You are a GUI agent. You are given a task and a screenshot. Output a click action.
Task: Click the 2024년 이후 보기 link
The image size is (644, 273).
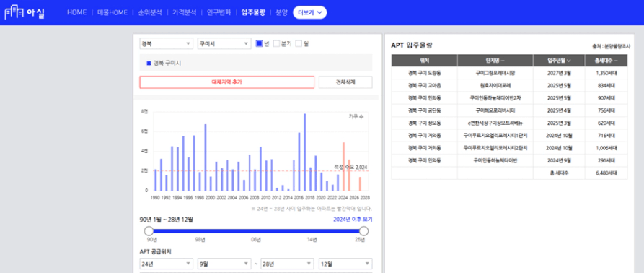tap(353, 220)
